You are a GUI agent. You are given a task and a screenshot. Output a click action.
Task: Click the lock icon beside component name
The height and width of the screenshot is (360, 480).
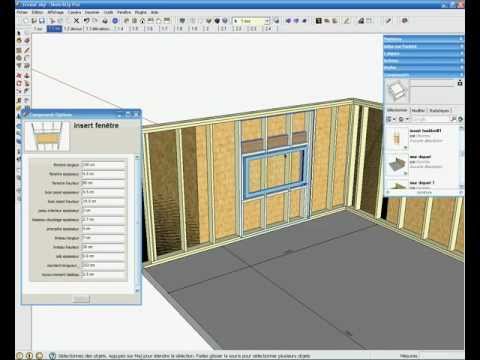point(460,83)
